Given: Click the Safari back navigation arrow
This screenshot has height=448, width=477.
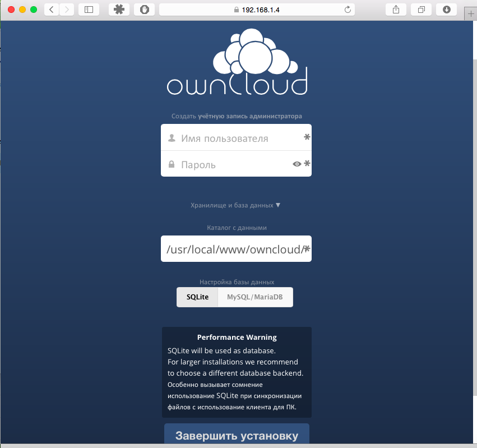Looking at the screenshot, I should click(x=51, y=9).
